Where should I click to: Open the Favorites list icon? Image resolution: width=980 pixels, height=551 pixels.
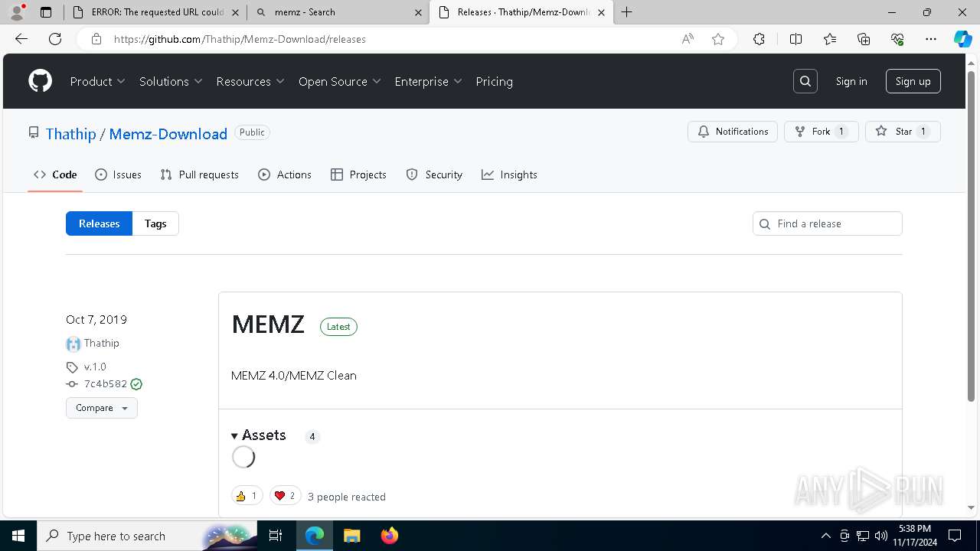[830, 39]
